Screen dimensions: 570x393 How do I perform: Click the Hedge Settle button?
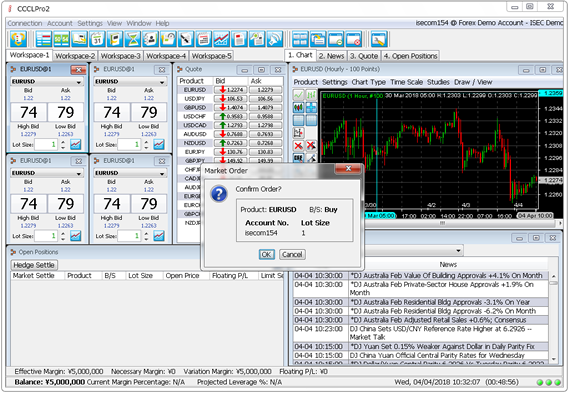34,265
